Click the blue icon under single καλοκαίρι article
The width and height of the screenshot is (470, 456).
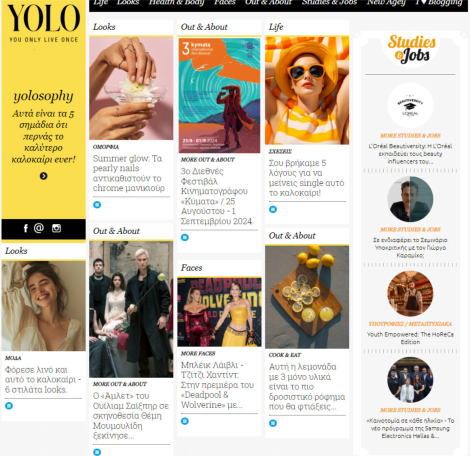[x=273, y=209]
